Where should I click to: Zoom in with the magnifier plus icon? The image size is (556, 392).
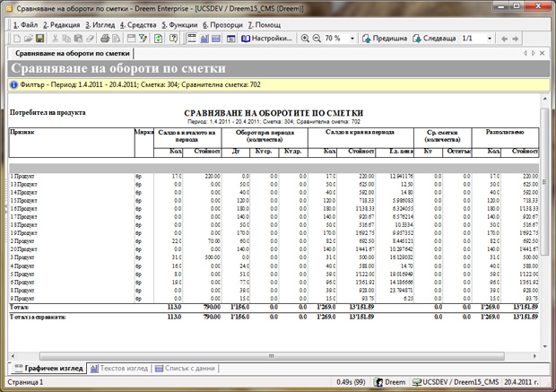tap(305, 39)
